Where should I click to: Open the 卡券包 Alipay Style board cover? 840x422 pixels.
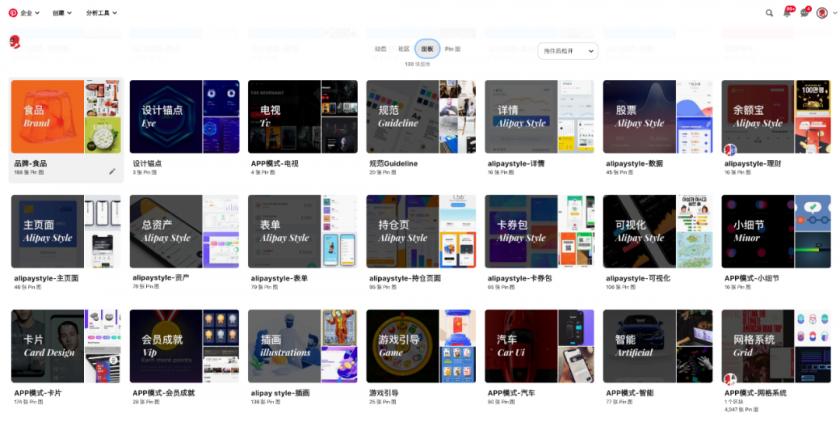click(x=539, y=231)
